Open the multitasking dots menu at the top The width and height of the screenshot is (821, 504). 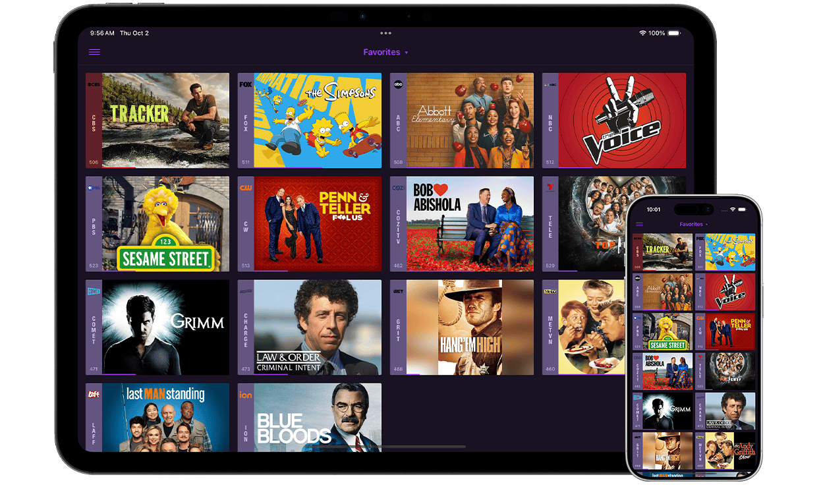pos(385,33)
